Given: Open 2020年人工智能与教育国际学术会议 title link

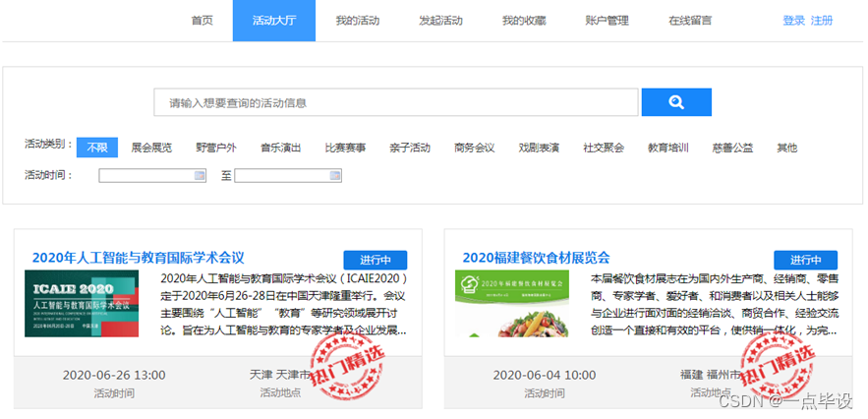Looking at the screenshot, I should point(138,258).
